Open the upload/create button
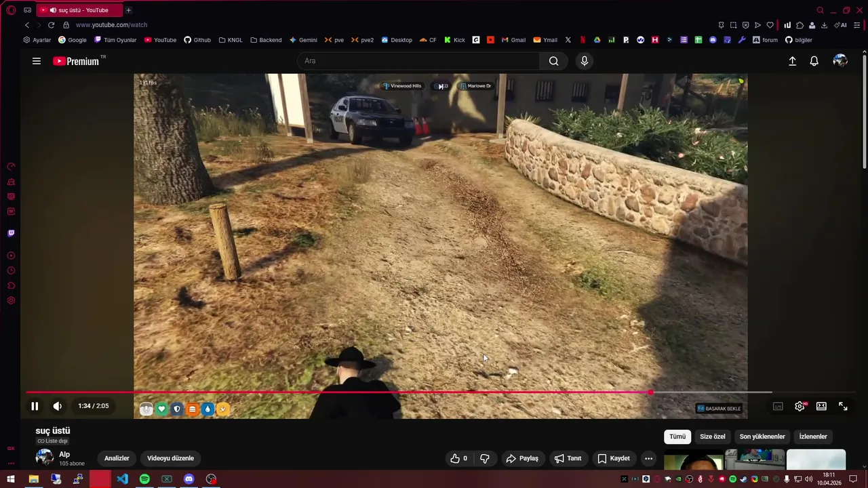Image resolution: width=868 pixels, height=488 pixels. (x=792, y=61)
